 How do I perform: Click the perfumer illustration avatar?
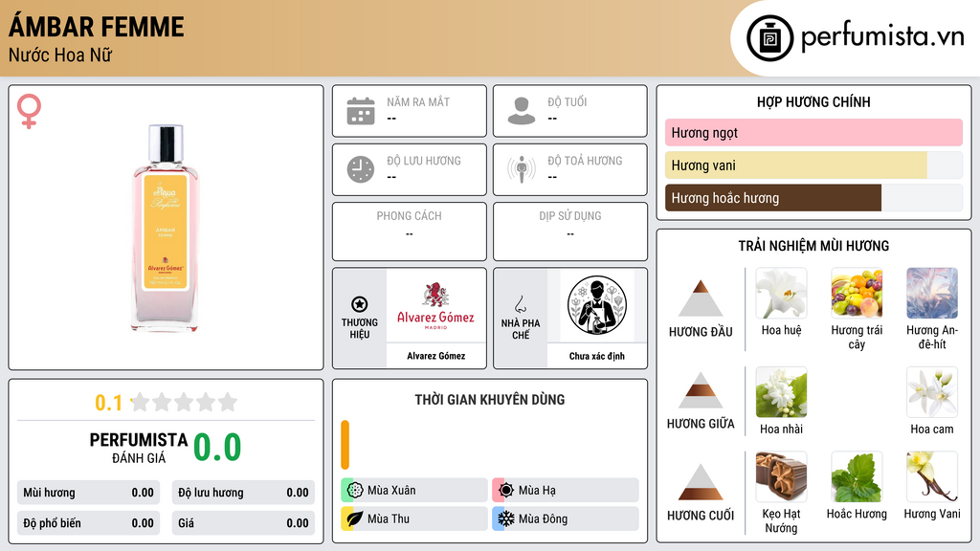click(x=597, y=305)
